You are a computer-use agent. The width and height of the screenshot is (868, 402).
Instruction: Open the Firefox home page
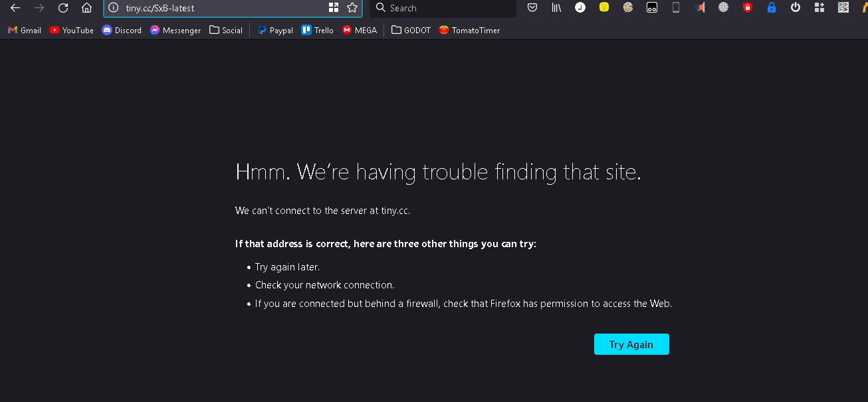pos(86,8)
